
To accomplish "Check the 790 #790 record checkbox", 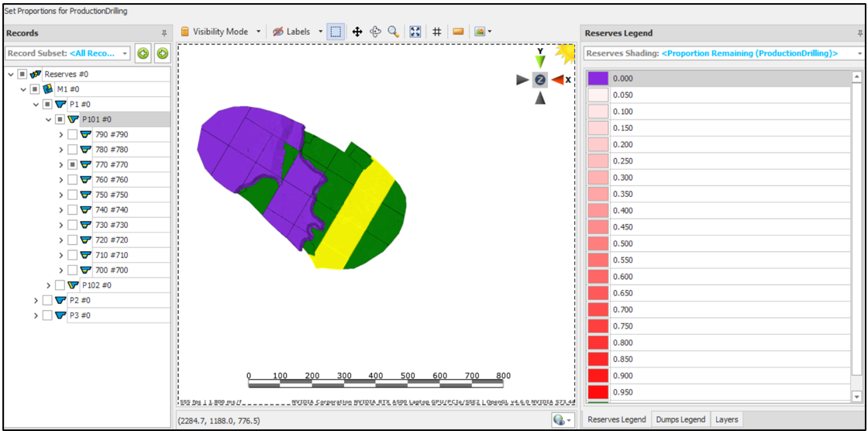I will click(x=73, y=135).
